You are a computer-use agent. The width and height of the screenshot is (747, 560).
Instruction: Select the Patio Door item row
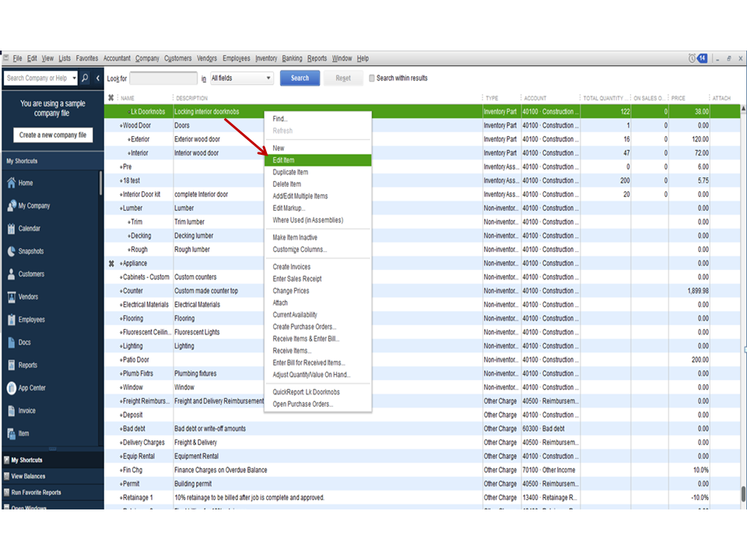423,359
